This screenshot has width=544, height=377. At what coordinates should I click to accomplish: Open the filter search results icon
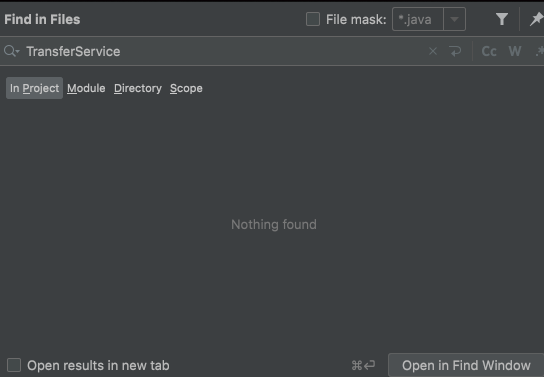point(502,19)
